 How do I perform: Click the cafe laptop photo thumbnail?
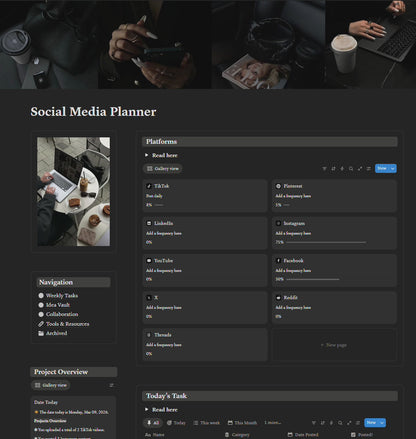[73, 192]
